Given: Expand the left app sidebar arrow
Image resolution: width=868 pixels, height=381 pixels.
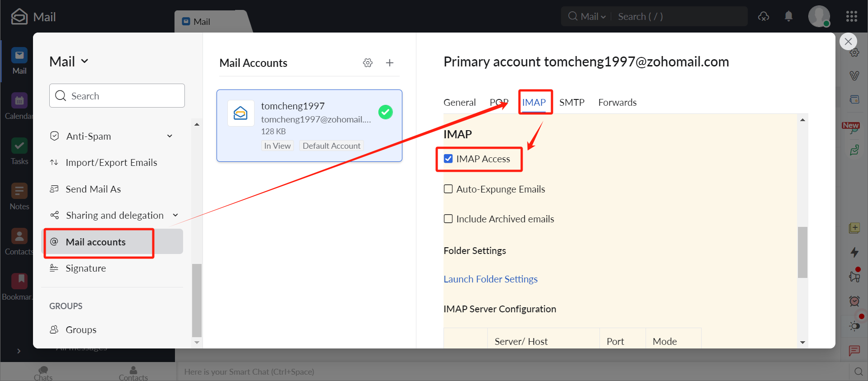Looking at the screenshot, I should [19, 351].
